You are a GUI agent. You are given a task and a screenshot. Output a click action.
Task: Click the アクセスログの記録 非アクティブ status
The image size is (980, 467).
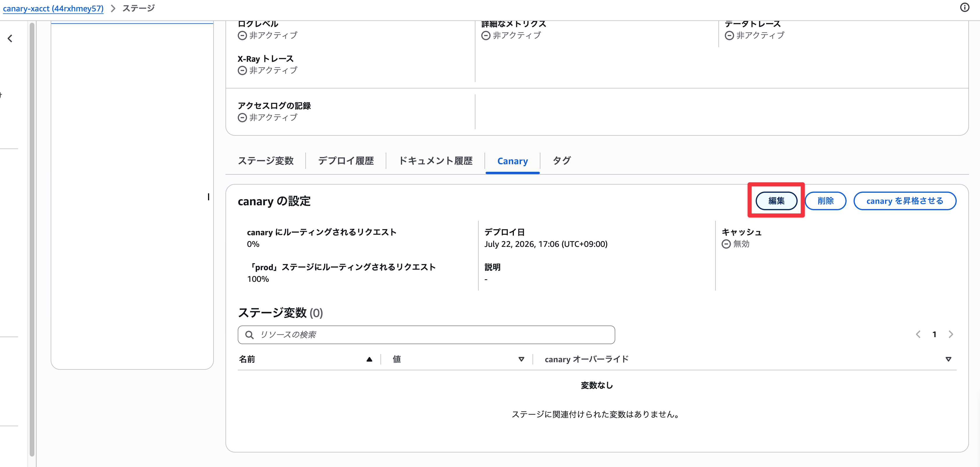pyautogui.click(x=267, y=118)
